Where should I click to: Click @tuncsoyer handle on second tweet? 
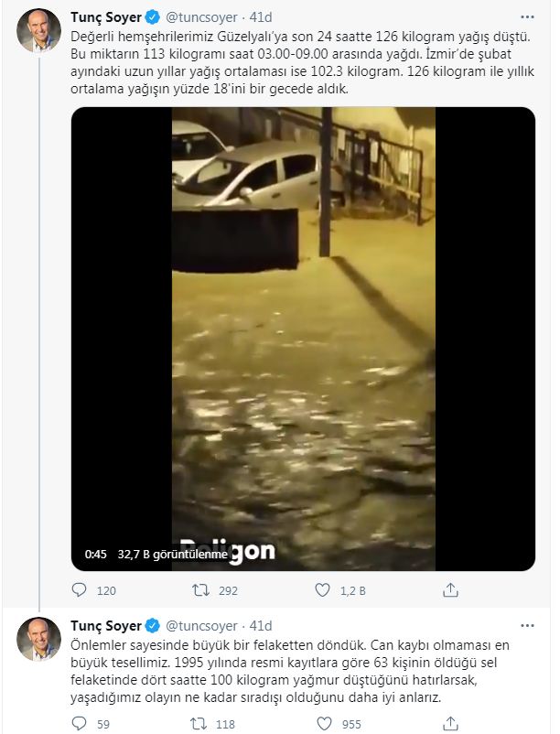201,626
